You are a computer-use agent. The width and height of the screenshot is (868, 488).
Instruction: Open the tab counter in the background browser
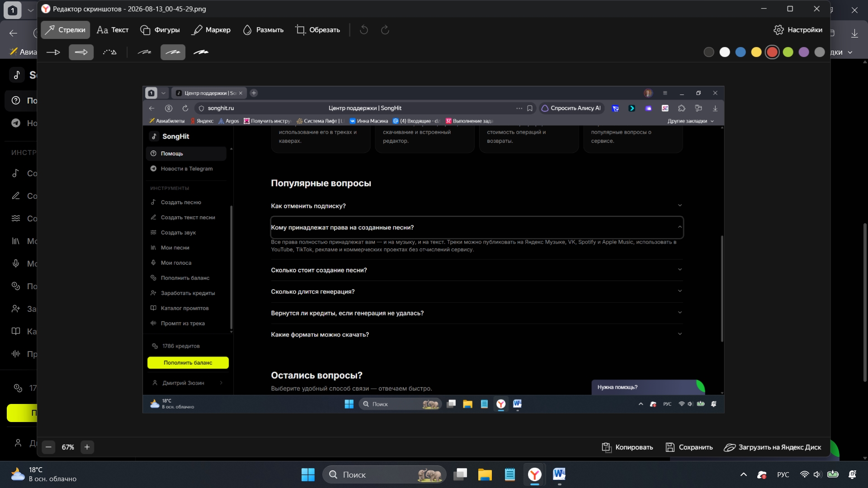(x=13, y=10)
